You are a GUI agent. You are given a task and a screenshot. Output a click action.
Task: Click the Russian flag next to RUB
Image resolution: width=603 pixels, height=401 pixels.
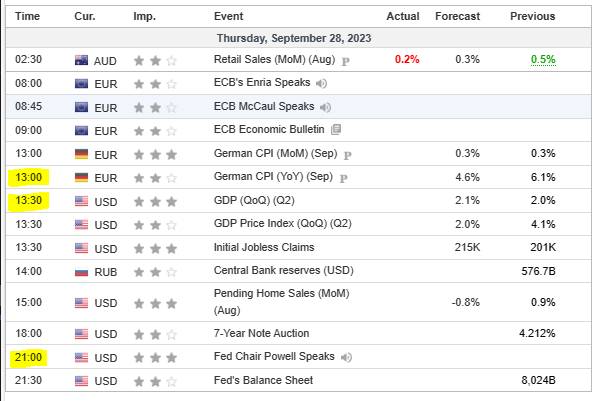click(x=82, y=271)
